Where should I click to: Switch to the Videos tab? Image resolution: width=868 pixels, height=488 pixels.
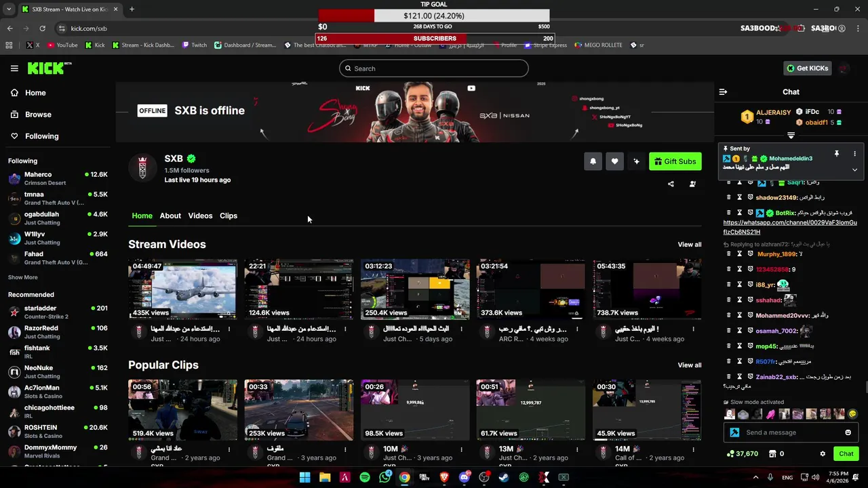click(x=200, y=216)
